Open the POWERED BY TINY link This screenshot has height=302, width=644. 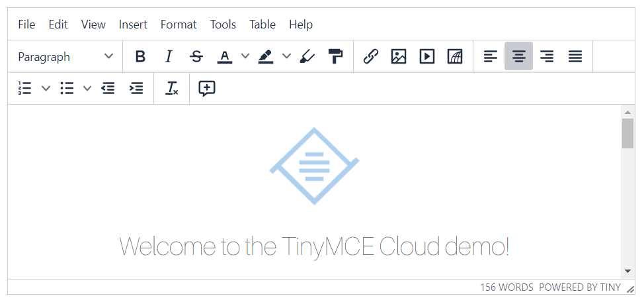pyautogui.click(x=579, y=287)
